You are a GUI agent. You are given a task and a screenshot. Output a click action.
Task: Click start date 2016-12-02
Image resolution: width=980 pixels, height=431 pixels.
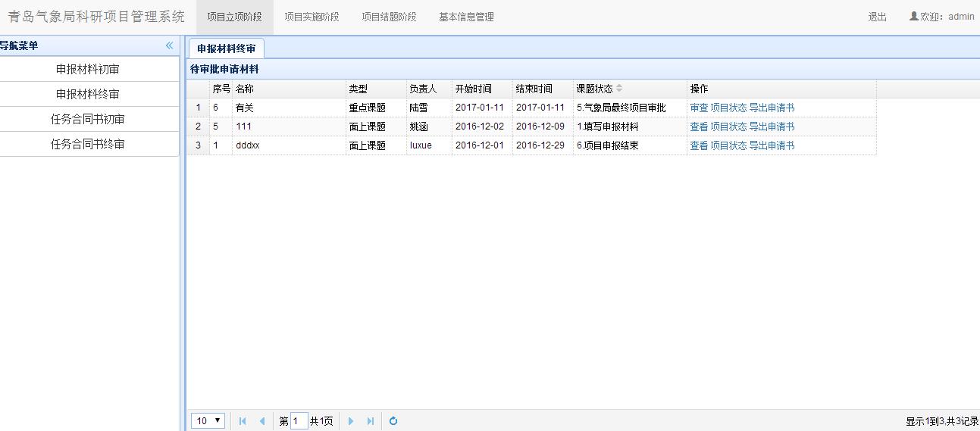[x=482, y=126]
